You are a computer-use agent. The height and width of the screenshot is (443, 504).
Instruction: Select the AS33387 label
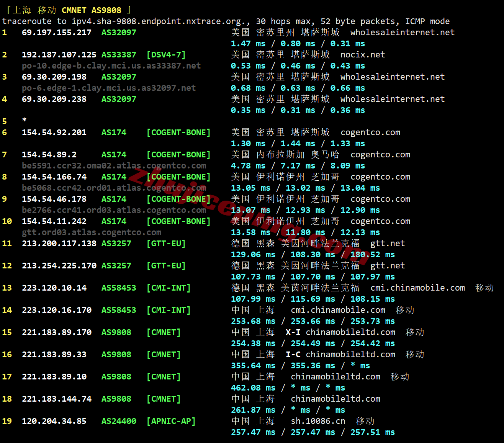pos(119,55)
